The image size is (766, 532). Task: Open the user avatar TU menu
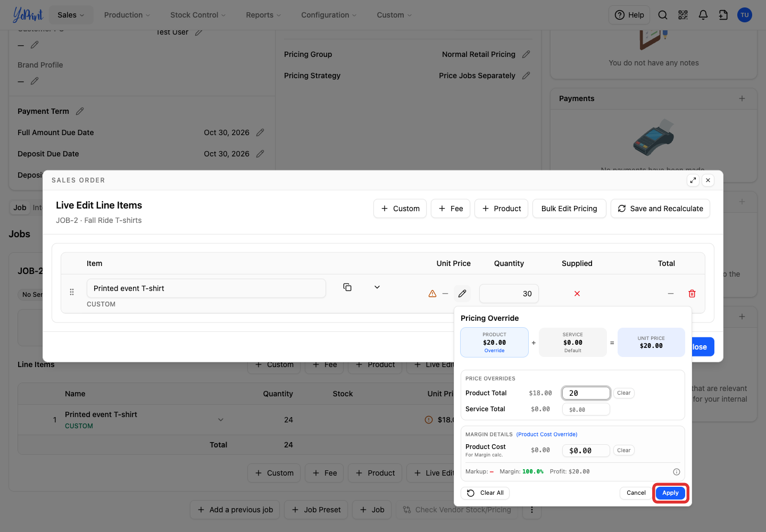point(745,15)
